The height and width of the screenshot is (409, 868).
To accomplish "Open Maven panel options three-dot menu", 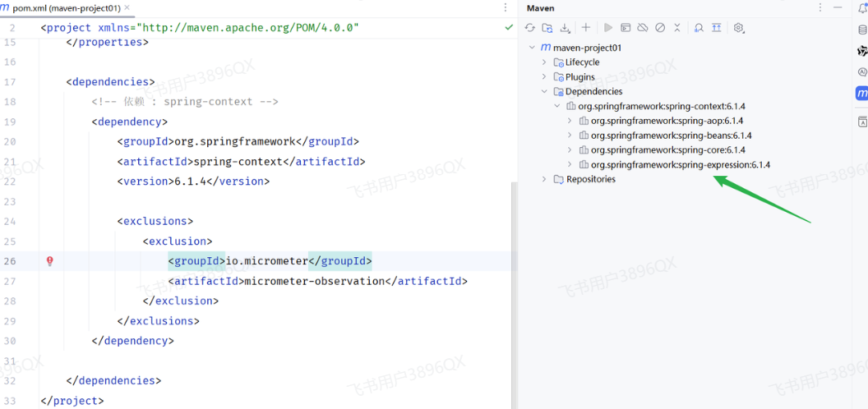I will point(820,7).
